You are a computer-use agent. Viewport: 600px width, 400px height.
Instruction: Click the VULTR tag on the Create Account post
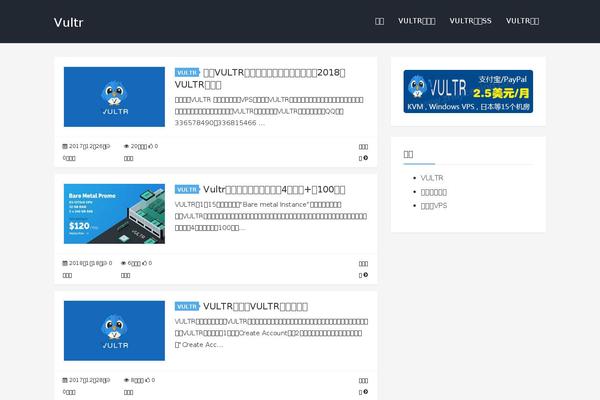click(x=187, y=306)
